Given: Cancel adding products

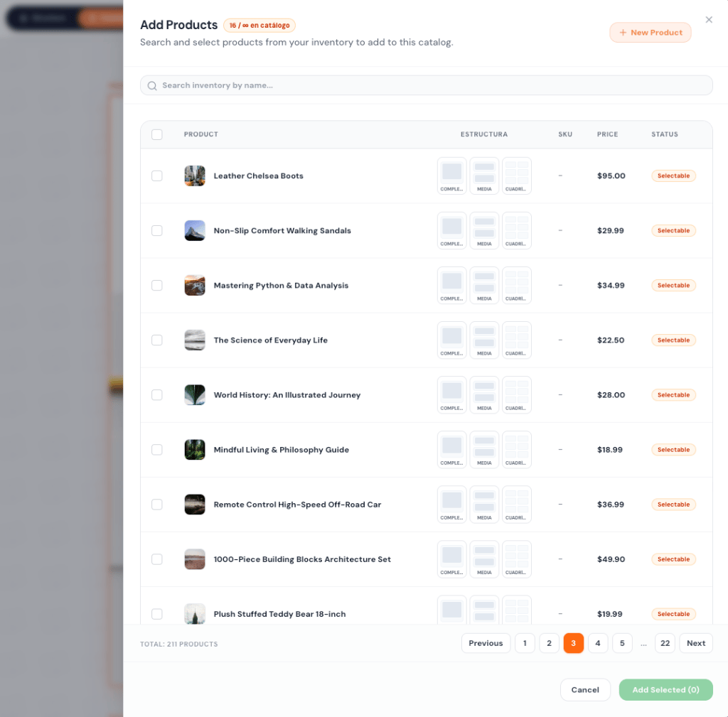Looking at the screenshot, I should click(585, 689).
